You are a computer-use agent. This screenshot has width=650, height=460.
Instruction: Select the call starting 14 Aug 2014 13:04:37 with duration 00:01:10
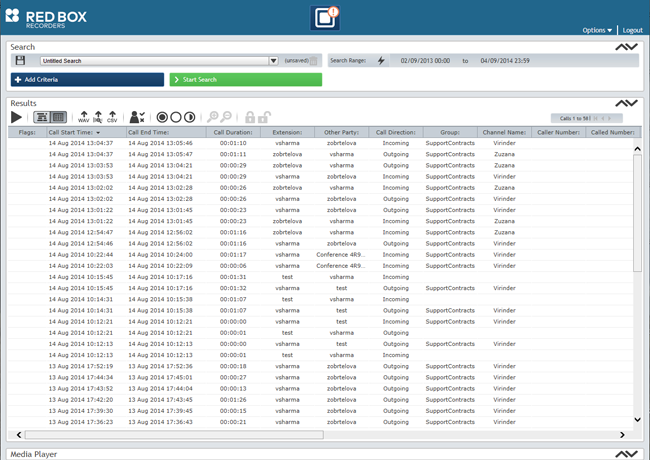[320, 143]
